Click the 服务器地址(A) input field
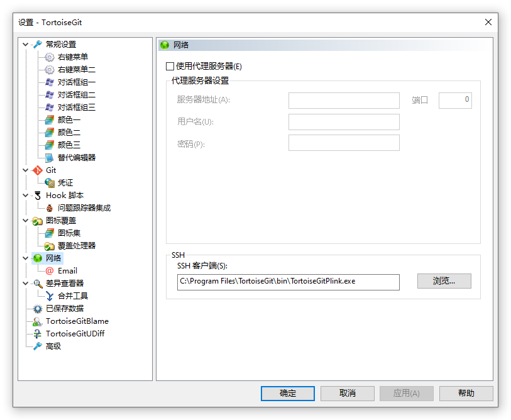Screen dimensions: 511x420 click(344, 101)
